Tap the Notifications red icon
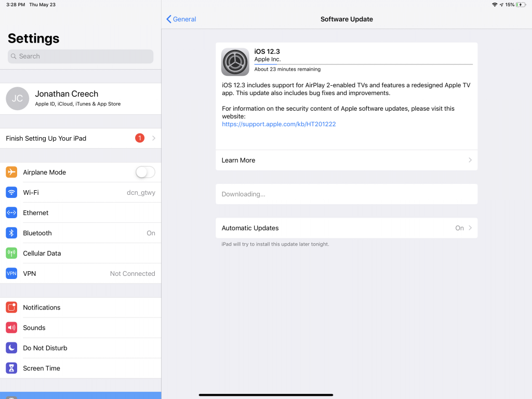 coord(11,308)
